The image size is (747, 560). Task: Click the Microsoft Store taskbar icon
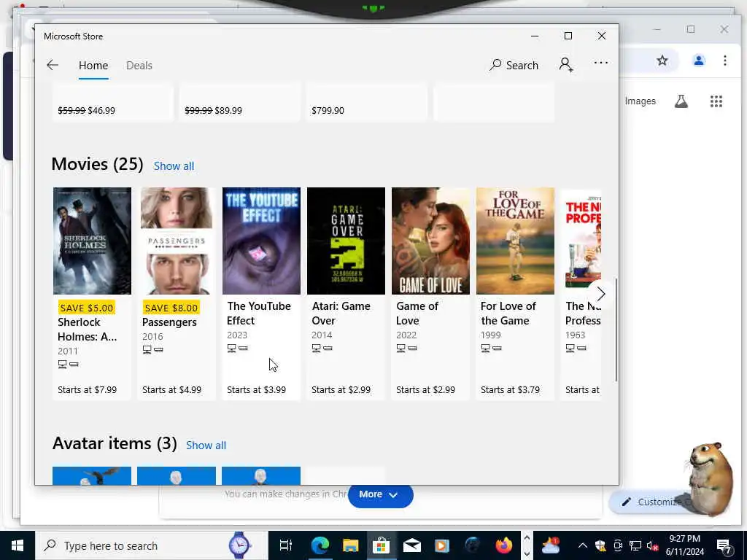(x=381, y=545)
